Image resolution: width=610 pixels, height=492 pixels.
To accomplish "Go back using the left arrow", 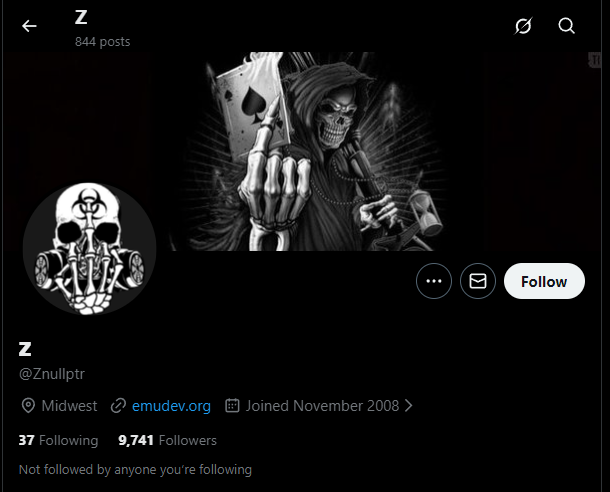I will pyautogui.click(x=29, y=26).
